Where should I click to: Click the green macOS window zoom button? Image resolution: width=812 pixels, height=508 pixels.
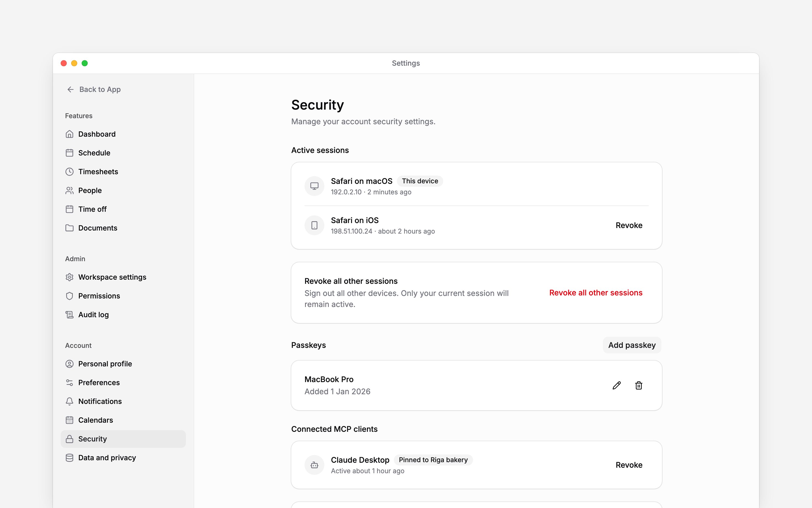click(85, 63)
